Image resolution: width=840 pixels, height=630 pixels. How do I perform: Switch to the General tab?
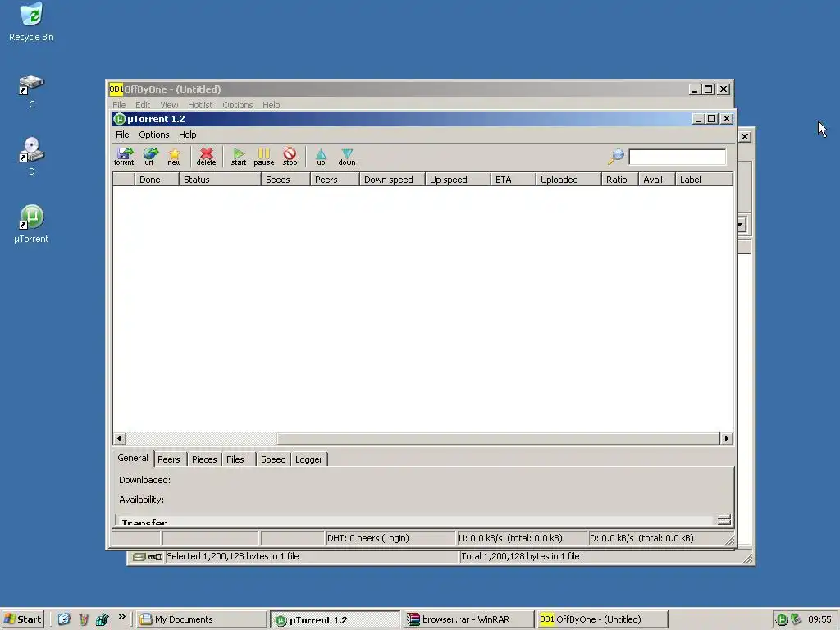133,458
